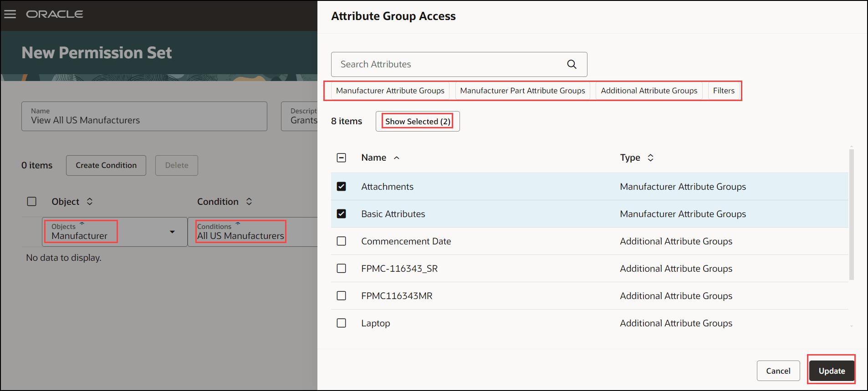This screenshot has height=391, width=868.
Task: Check the Laptop row checkbox
Action: point(341,323)
